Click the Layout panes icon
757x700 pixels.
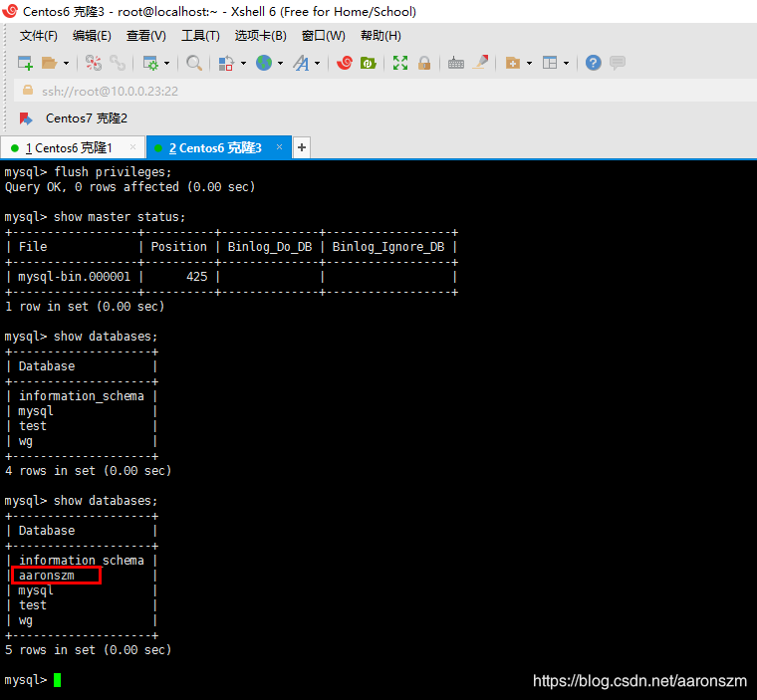(x=550, y=63)
